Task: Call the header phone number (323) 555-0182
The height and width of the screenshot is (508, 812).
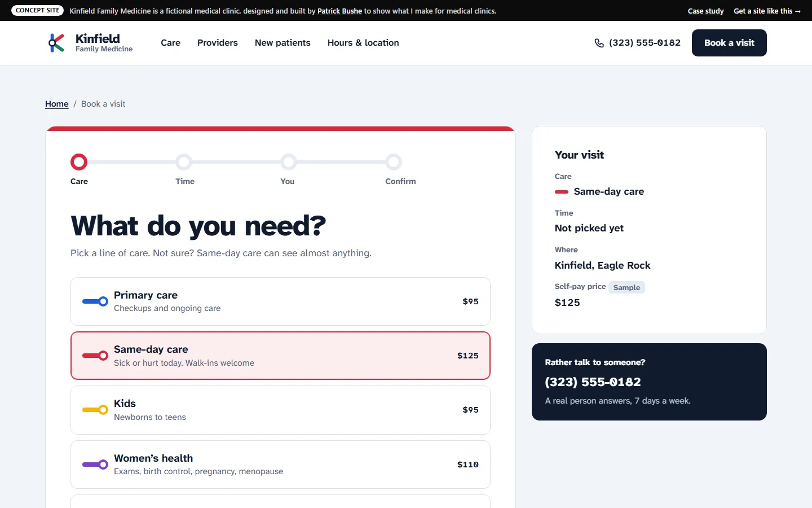Action: (x=645, y=43)
